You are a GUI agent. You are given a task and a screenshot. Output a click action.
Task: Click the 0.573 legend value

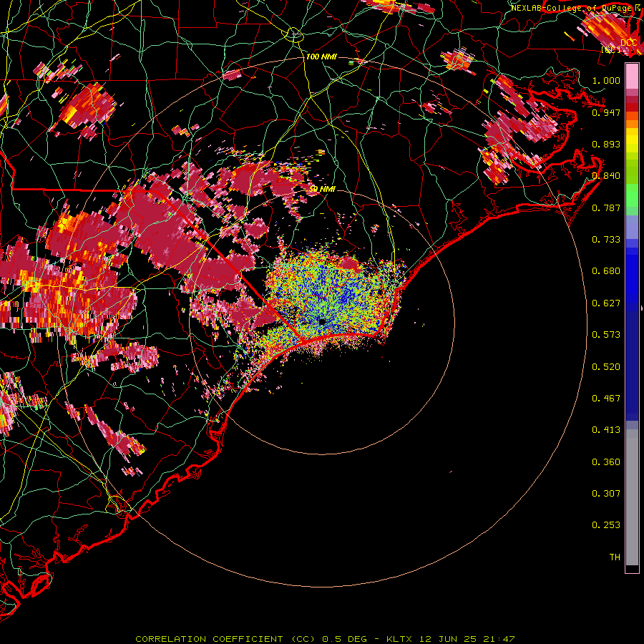coord(606,335)
